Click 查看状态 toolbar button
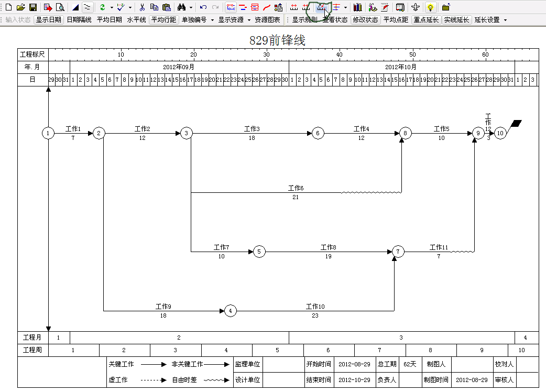Viewport: 546px width, 392px height. click(335, 20)
